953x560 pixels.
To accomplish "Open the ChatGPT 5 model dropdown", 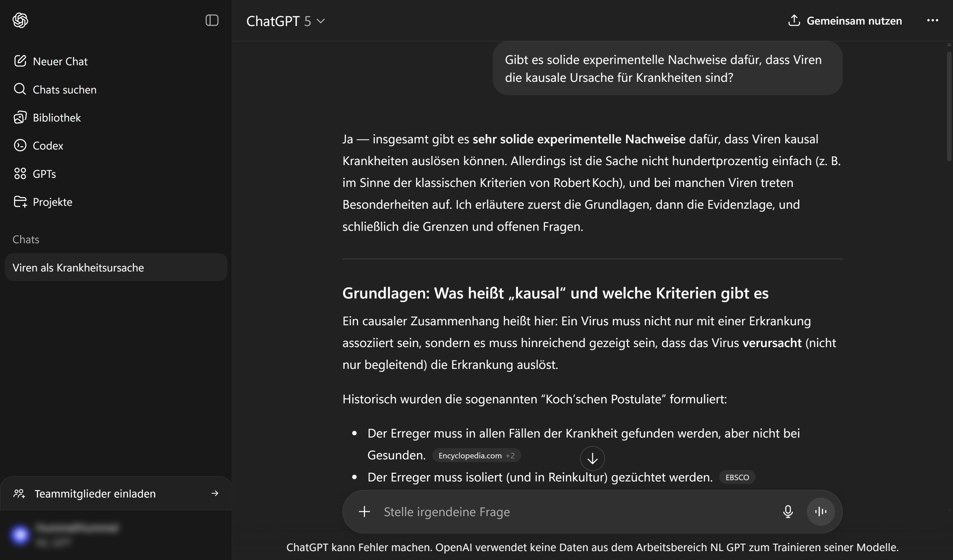I will click(286, 21).
